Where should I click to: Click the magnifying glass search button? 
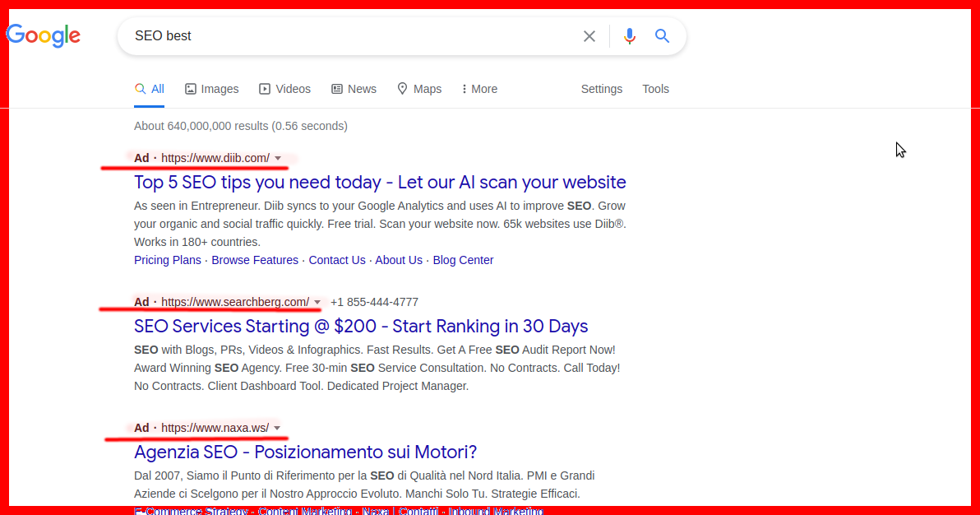coord(662,36)
